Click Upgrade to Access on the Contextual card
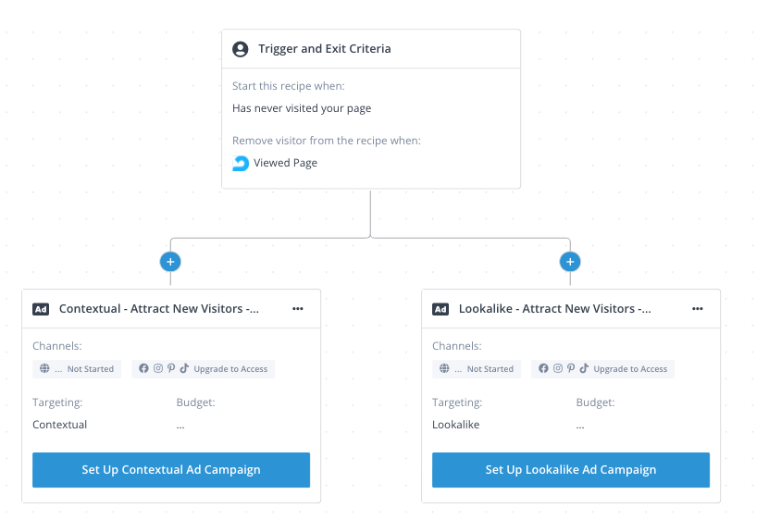The height and width of the screenshot is (532, 769). pos(230,369)
